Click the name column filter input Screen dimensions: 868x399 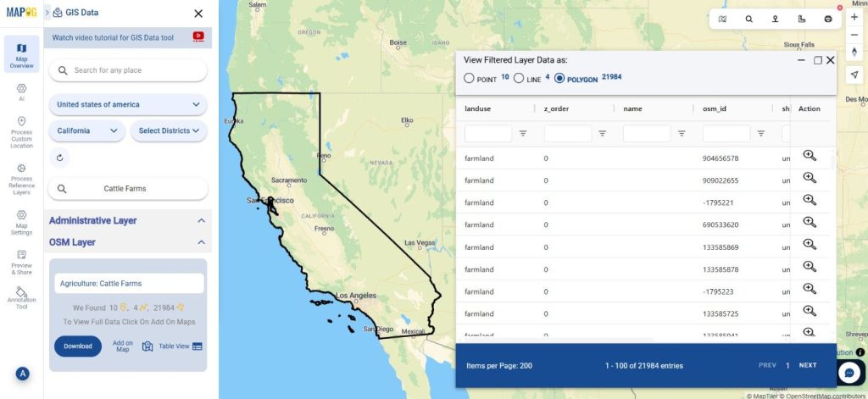647,133
